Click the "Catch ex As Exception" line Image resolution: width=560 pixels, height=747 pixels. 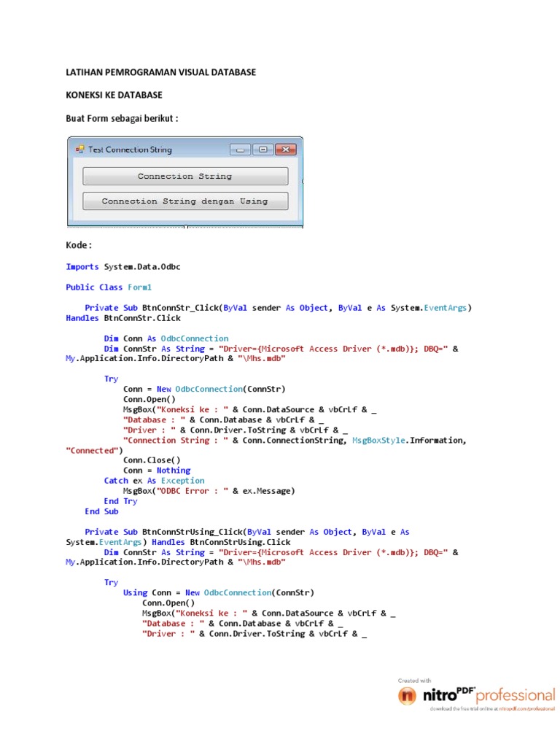pyautogui.click(x=155, y=481)
